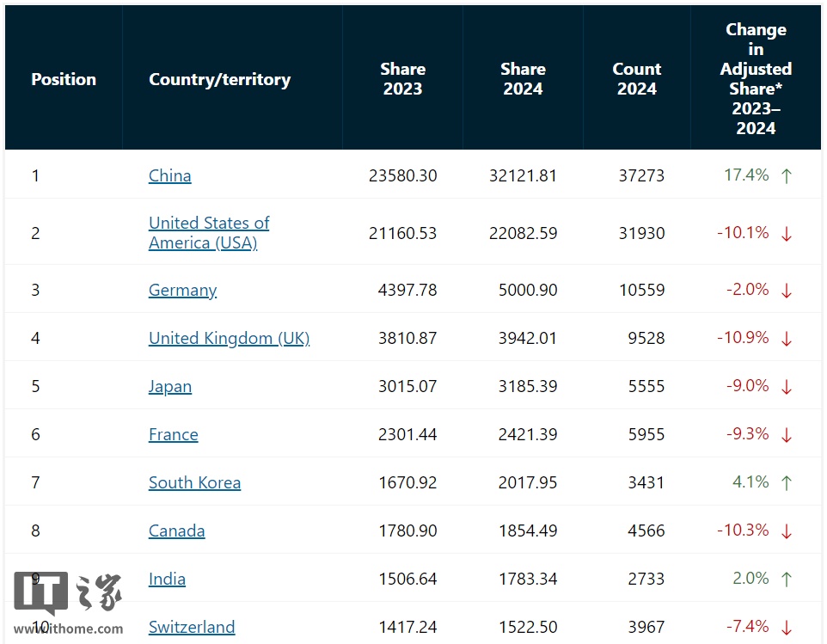The image size is (827, 644).
Task: Click the Position column header
Action: tap(64, 79)
